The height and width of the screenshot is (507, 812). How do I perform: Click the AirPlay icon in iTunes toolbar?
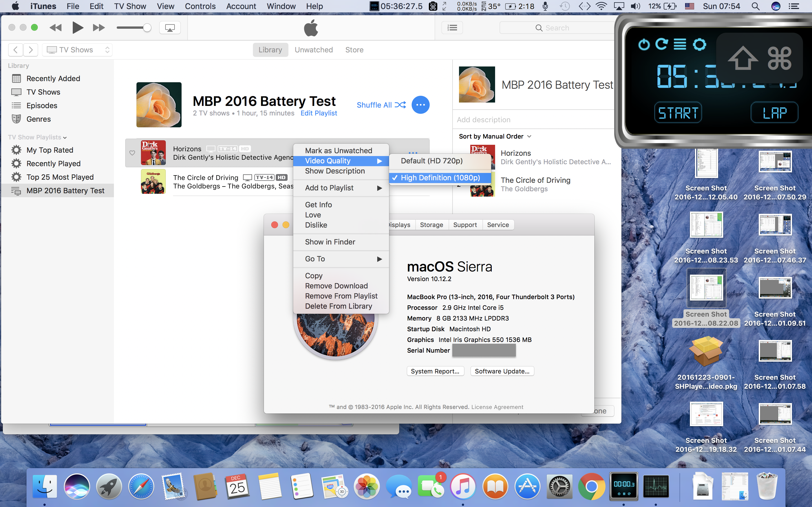(x=170, y=28)
